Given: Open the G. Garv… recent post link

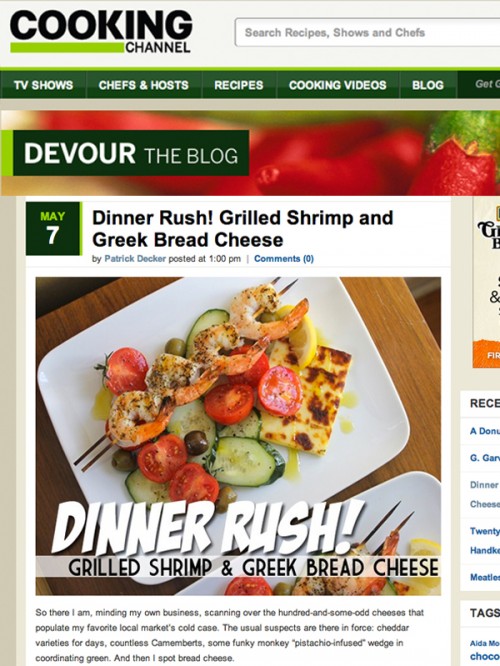Looking at the screenshot, I should click(x=485, y=458).
